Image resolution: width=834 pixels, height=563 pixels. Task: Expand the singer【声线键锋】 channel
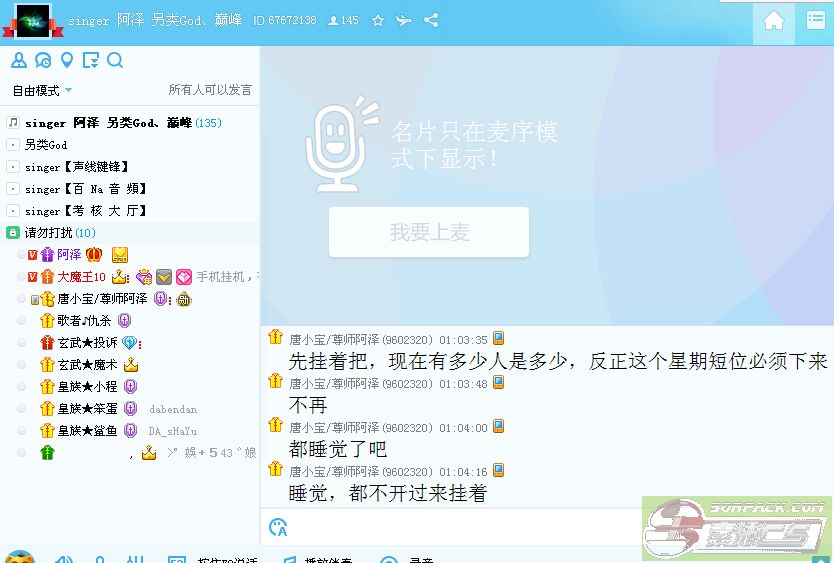[x=13, y=167]
